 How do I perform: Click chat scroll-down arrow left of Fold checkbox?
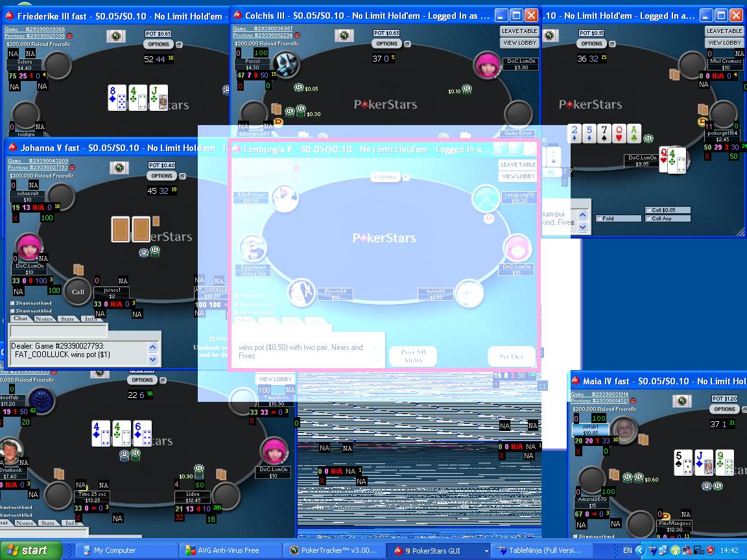[583, 227]
